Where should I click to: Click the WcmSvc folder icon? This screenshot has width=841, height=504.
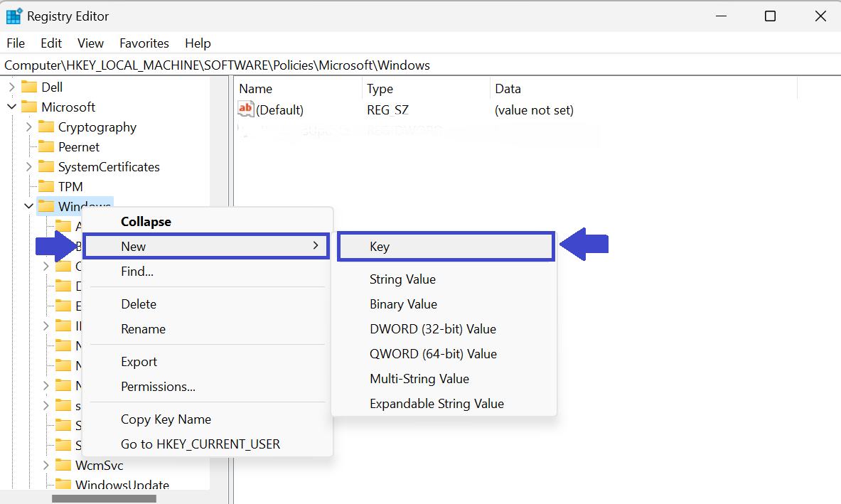pos(63,466)
